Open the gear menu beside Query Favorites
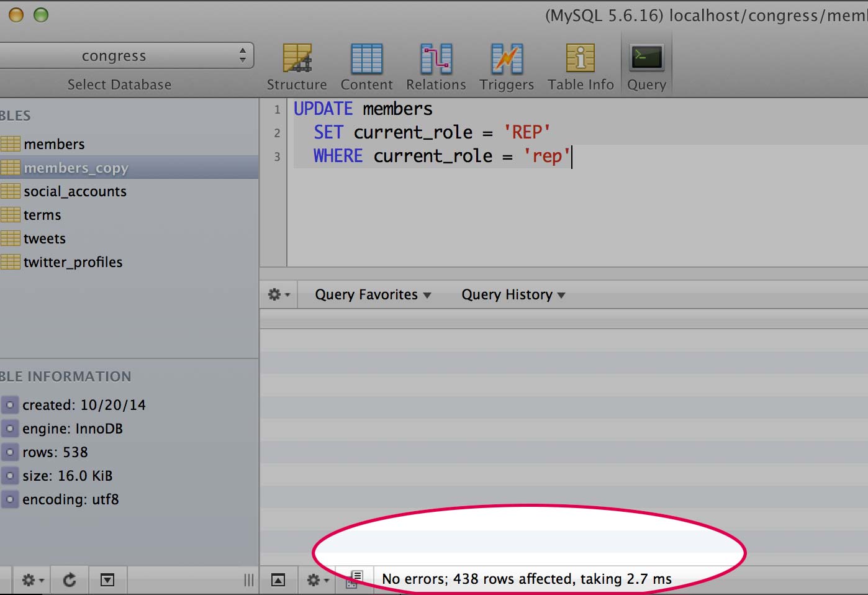Screen dimensions: 868x595 tap(278, 295)
